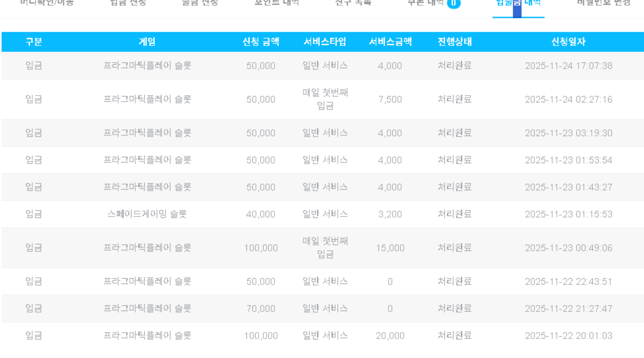Click the coupon count badge showing 0
The image size is (644, 358).
453,4
